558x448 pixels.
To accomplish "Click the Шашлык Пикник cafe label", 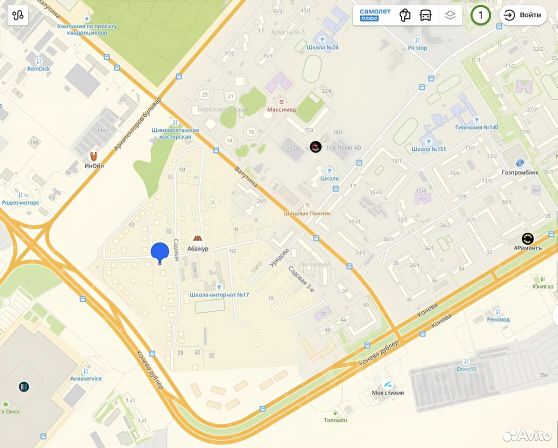I will pos(307,213).
